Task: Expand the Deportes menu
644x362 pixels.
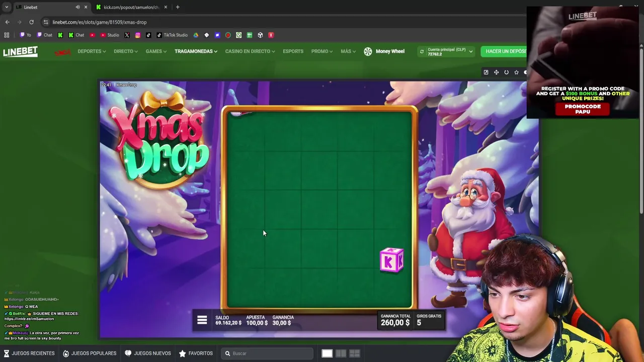Action: click(x=92, y=51)
